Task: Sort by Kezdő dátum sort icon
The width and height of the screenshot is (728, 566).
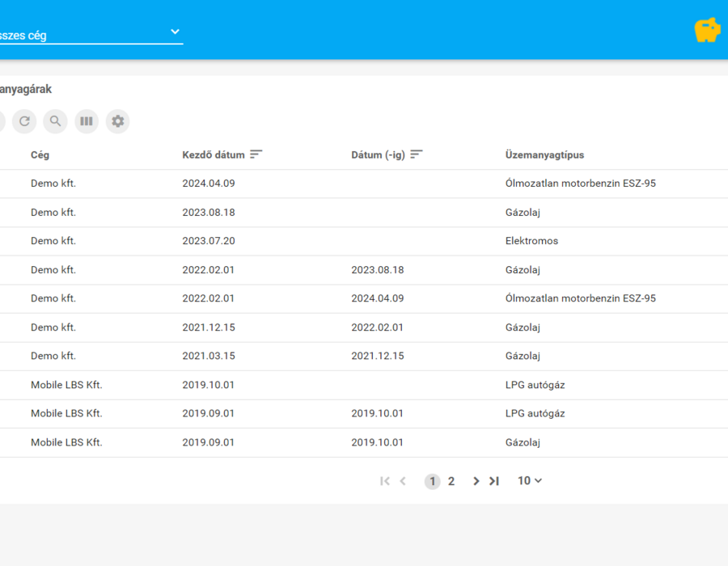Action: [256, 154]
